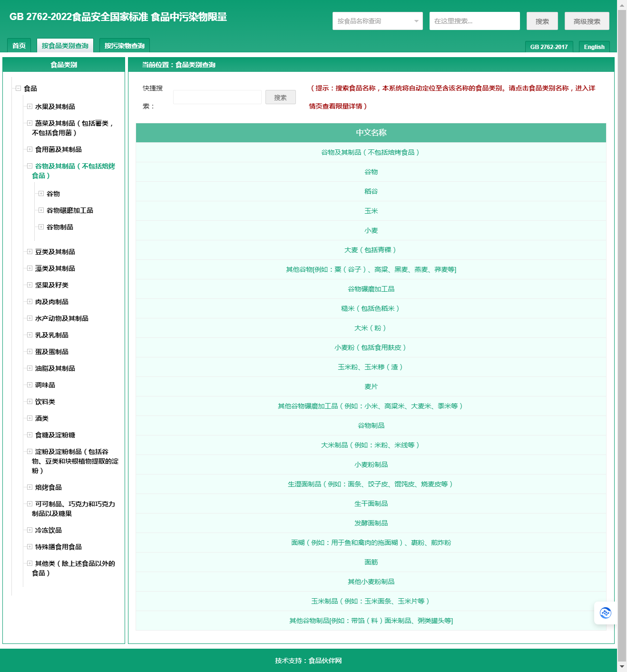Collapse the 谷物及其制品 tree node
Viewport: 627px width, 672px height.
click(30, 166)
